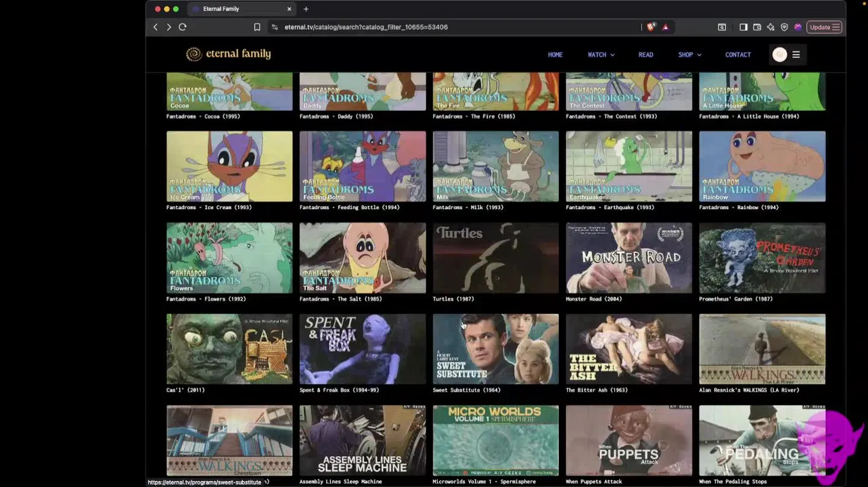This screenshot has height=487, width=868.
Task: Open Micro Worlds Volume 1 thumbnail
Action: [x=496, y=440]
